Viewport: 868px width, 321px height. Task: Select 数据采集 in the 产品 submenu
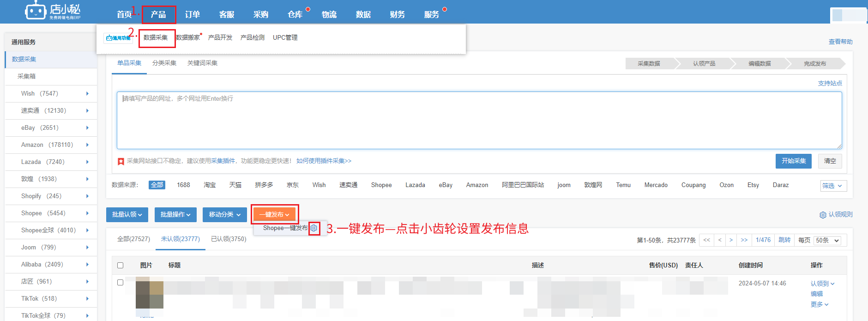[x=156, y=38]
